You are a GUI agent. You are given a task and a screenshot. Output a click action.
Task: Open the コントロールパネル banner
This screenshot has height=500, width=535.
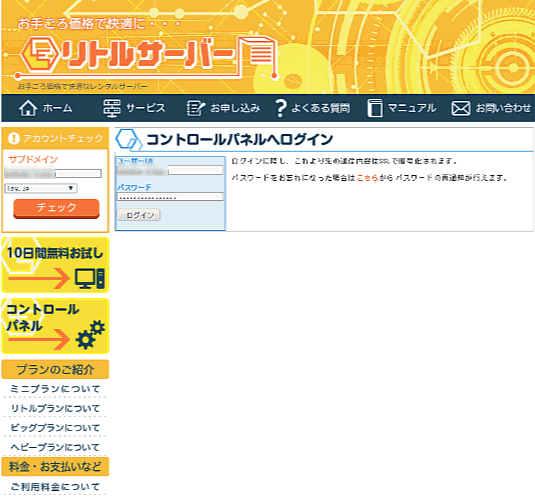click(55, 326)
